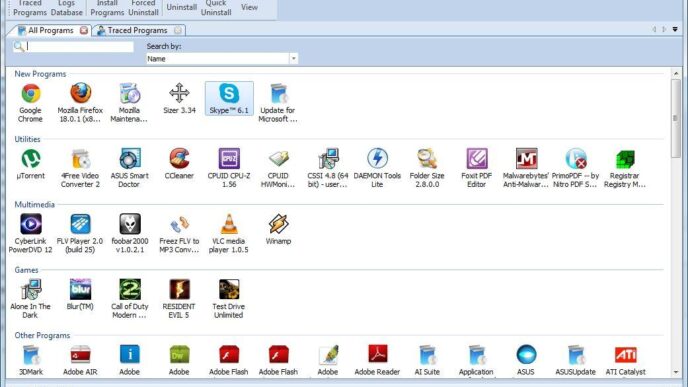The height and width of the screenshot is (387, 688).
Task: Open the tab list dropdown arrow
Action: (675, 29)
